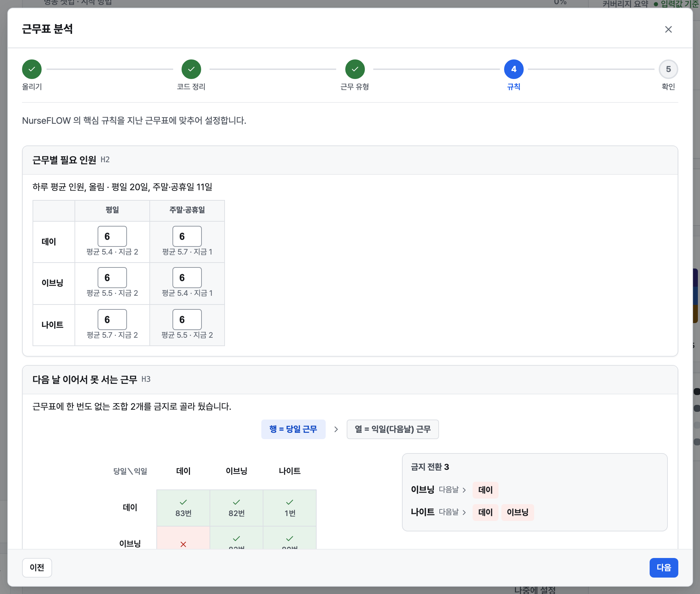The image size is (700, 594).
Task: Remove 데이 tag from 이브닝 forbidden row
Action: 486,490
